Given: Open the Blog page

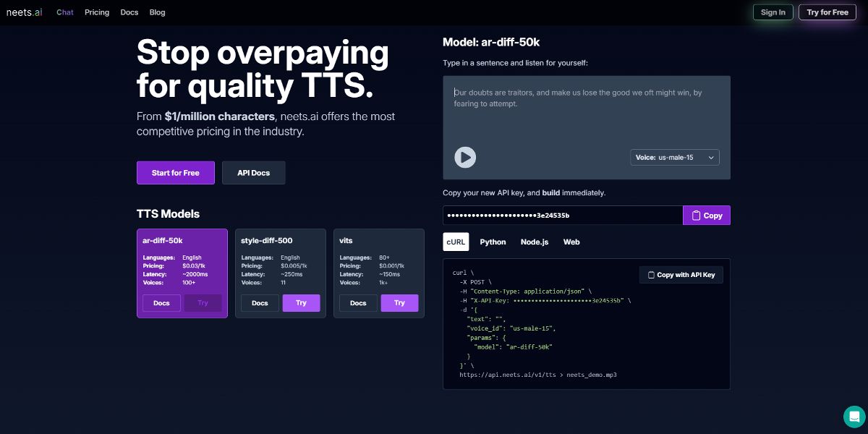Looking at the screenshot, I should pos(157,12).
